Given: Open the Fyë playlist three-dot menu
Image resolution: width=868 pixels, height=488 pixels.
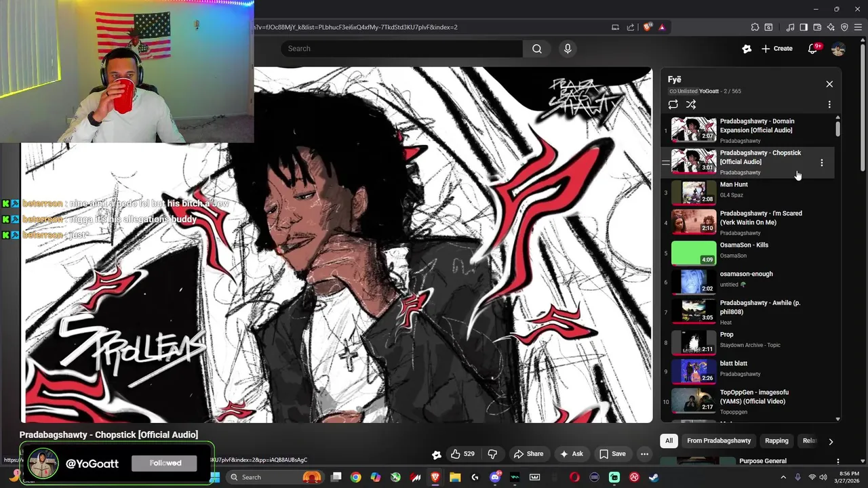Looking at the screenshot, I should 829,104.
